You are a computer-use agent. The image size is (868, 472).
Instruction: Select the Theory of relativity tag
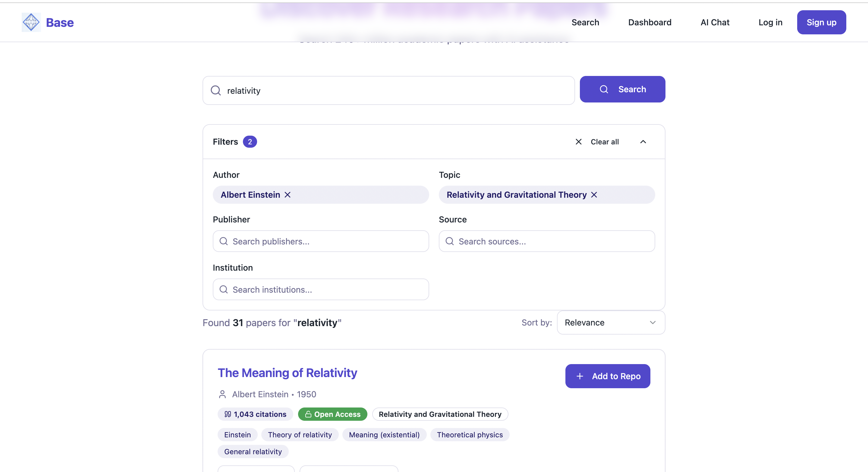coord(300,435)
